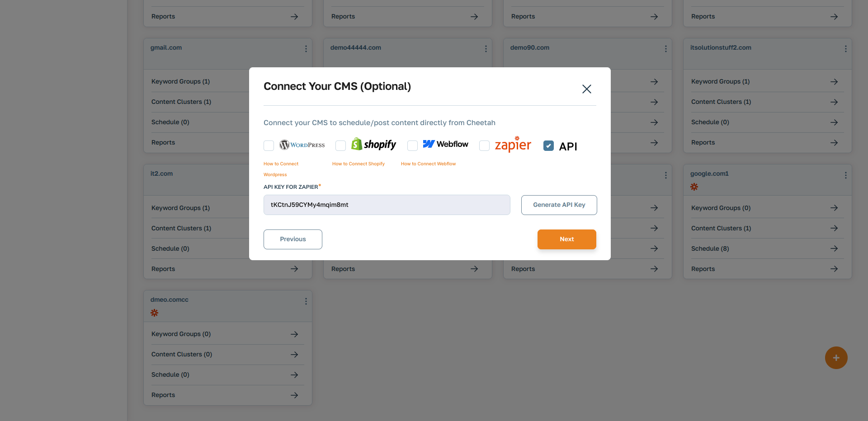The width and height of the screenshot is (868, 421).
Task: Check the Zapier option box
Action: coord(484,145)
